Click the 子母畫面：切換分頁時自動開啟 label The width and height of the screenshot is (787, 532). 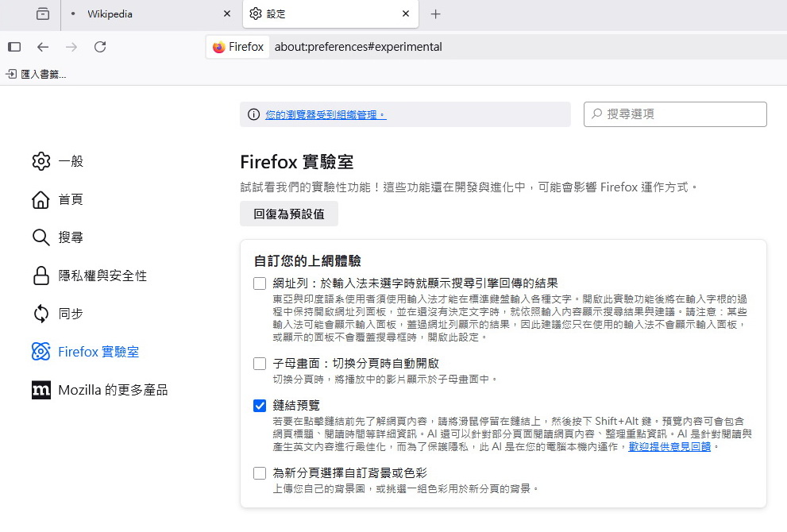(x=356, y=364)
